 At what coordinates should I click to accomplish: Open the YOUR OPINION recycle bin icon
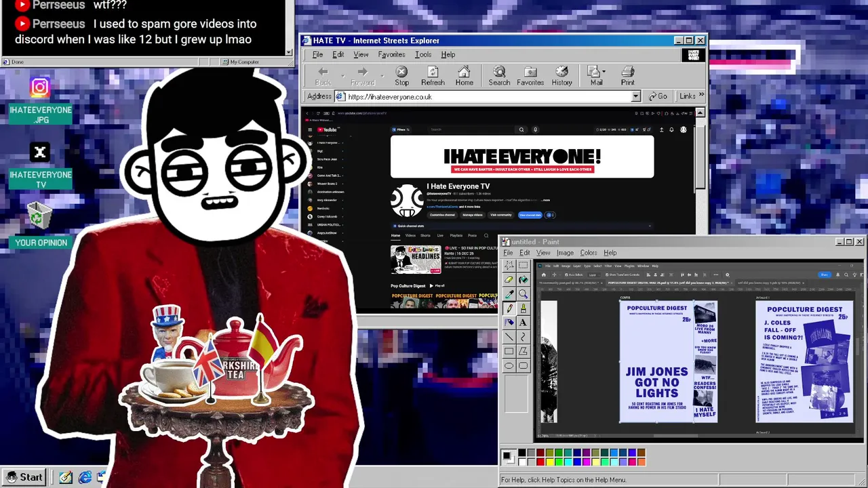[41, 224]
